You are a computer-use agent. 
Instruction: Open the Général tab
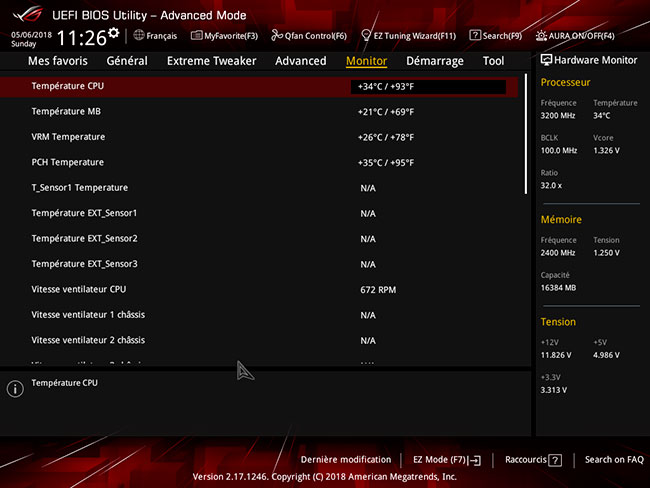pos(127,61)
